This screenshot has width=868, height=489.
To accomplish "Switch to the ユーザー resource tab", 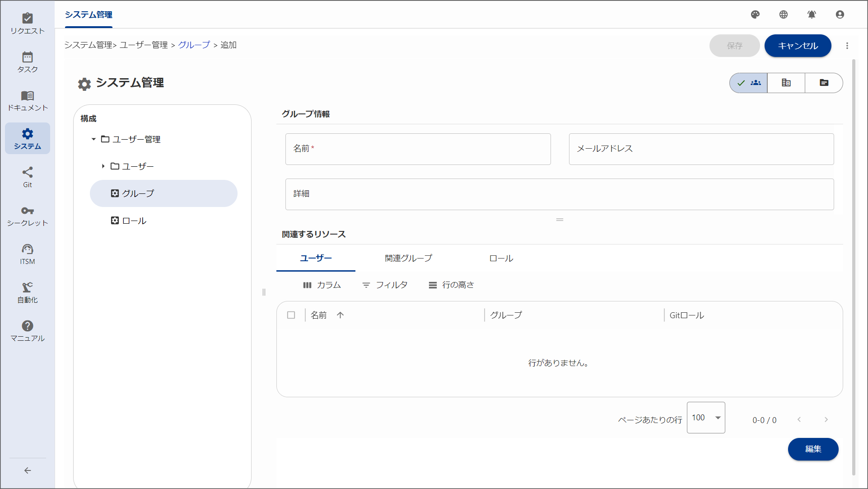I will (x=316, y=258).
